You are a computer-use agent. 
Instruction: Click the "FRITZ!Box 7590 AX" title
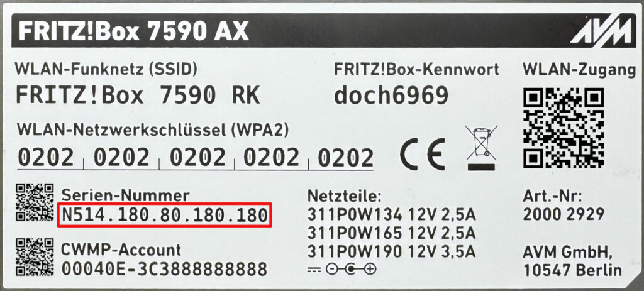click(x=133, y=31)
